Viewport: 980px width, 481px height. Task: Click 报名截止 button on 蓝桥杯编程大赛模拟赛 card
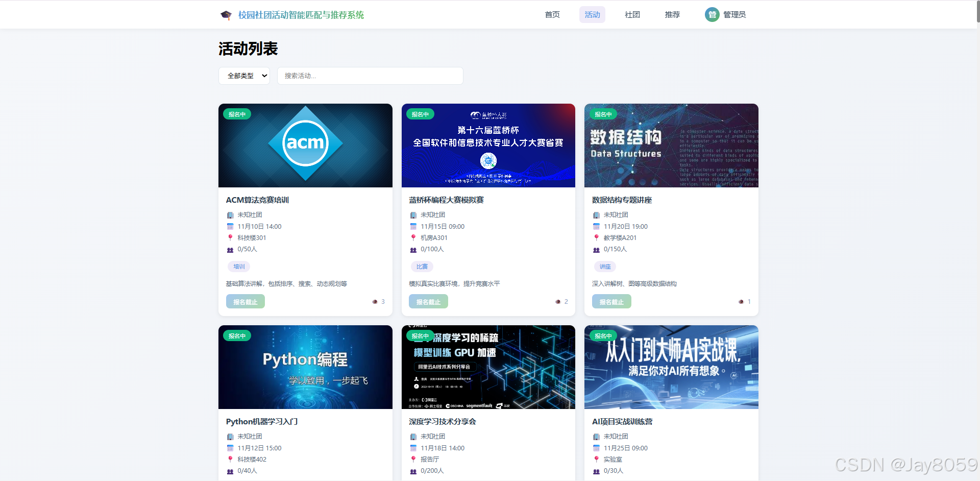(428, 302)
